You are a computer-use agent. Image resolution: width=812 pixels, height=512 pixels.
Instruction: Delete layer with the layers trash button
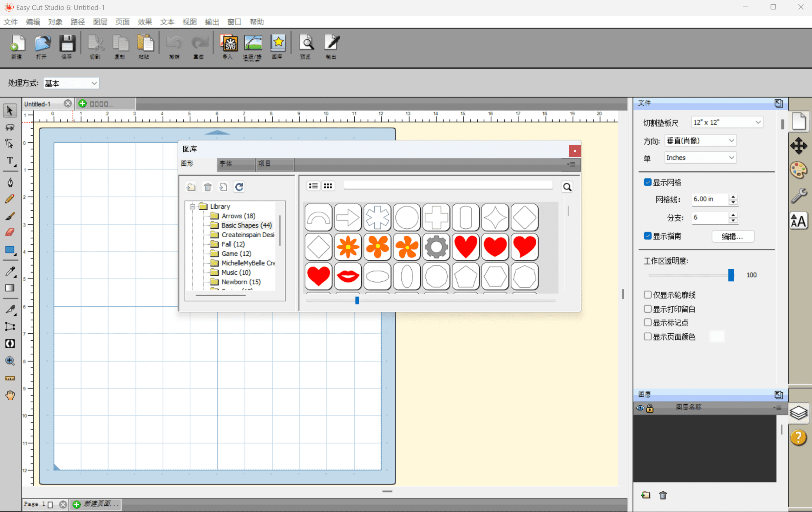(x=663, y=495)
